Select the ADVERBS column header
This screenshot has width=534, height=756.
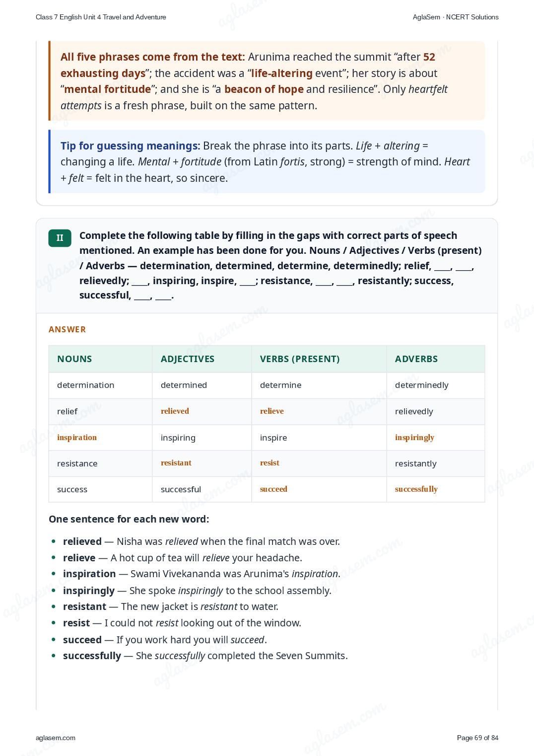click(x=416, y=359)
